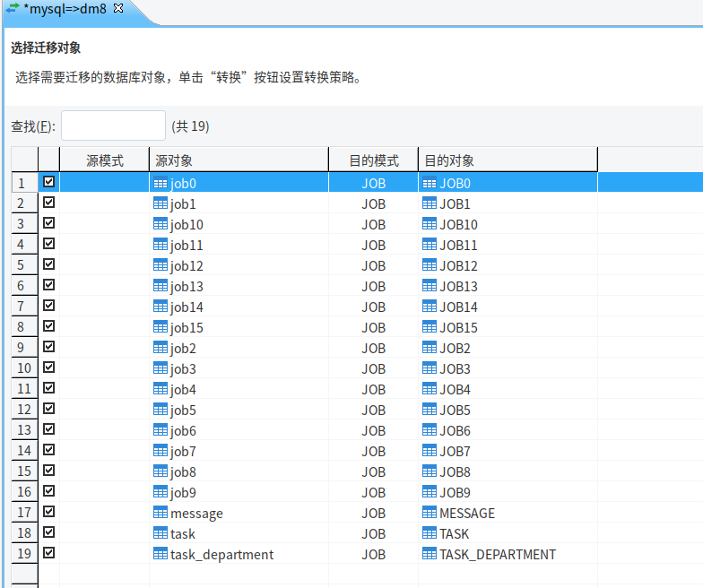The width and height of the screenshot is (703, 588).
Task: Click the 目的对象 column header
Action: [508, 160]
